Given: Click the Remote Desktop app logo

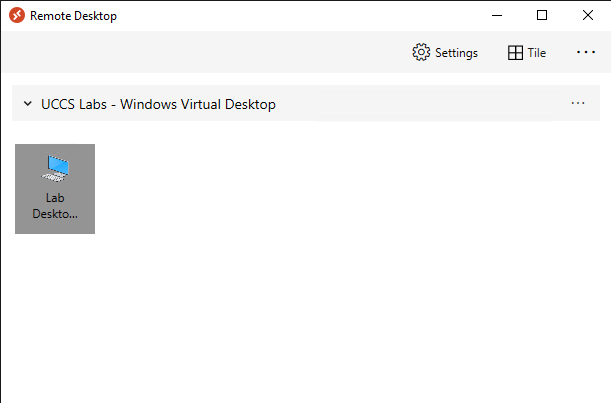Looking at the screenshot, I should 17,15.
